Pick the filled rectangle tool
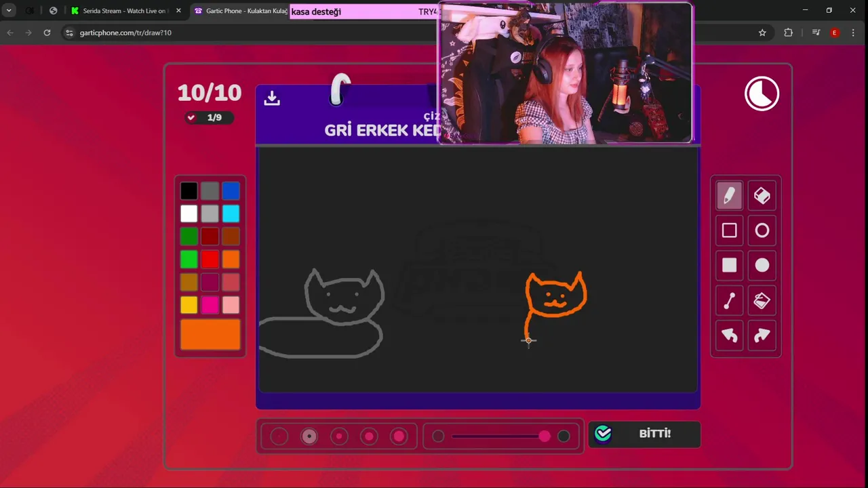This screenshot has width=868, height=488. tap(729, 266)
